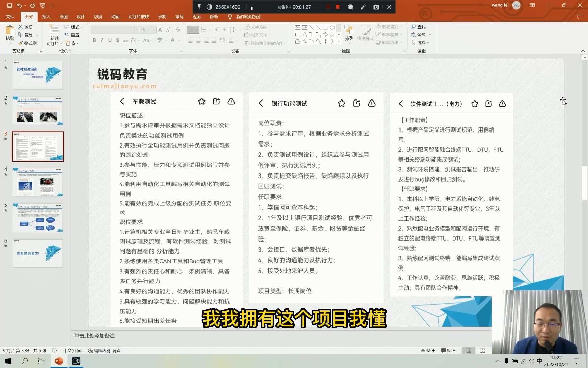
Task: Click the Tell Me search box (操作说明搜索)
Action: pos(245,17)
